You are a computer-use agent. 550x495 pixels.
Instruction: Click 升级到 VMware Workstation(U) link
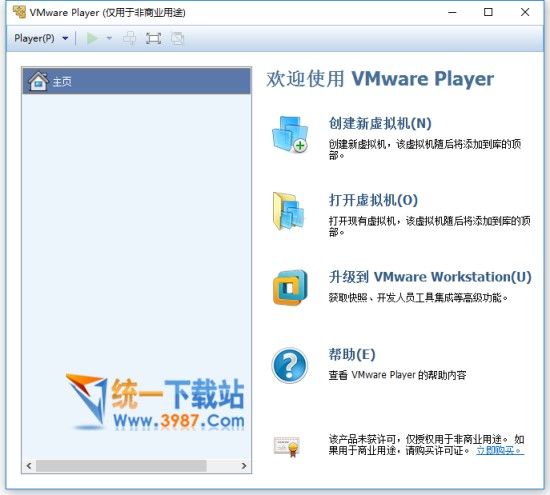click(x=430, y=277)
